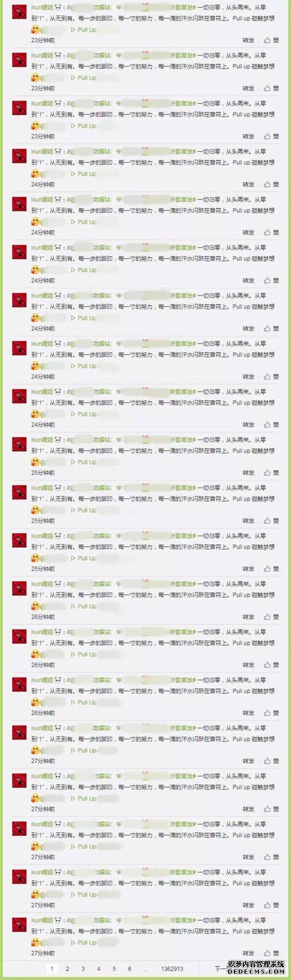
Task: Jump to last page 1362913
Action: [x=172, y=969]
